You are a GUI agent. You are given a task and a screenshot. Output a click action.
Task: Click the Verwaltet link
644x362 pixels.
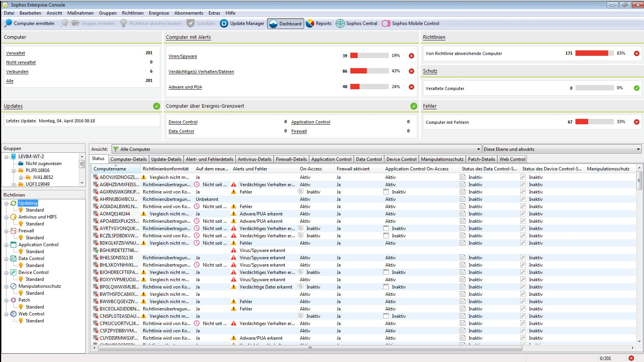[15, 53]
